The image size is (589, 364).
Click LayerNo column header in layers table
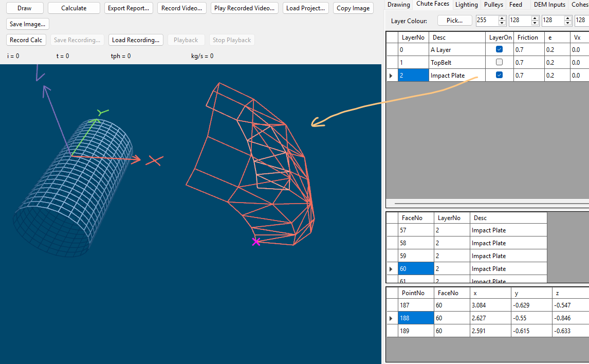[413, 37]
